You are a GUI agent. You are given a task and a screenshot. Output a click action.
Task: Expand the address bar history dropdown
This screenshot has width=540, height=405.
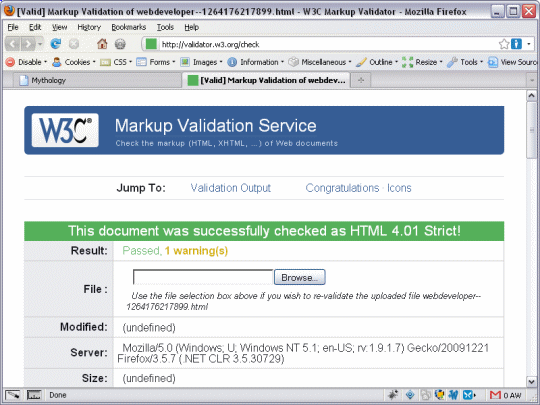click(x=529, y=44)
